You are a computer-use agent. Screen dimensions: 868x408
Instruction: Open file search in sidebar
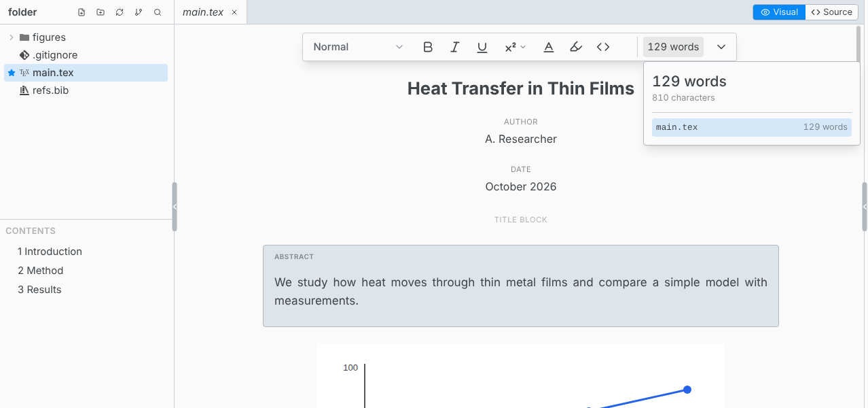tap(158, 12)
